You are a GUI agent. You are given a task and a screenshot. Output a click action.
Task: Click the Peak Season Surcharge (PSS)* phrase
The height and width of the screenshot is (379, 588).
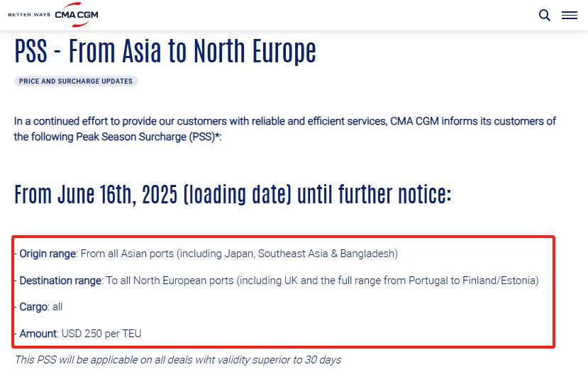(x=148, y=137)
